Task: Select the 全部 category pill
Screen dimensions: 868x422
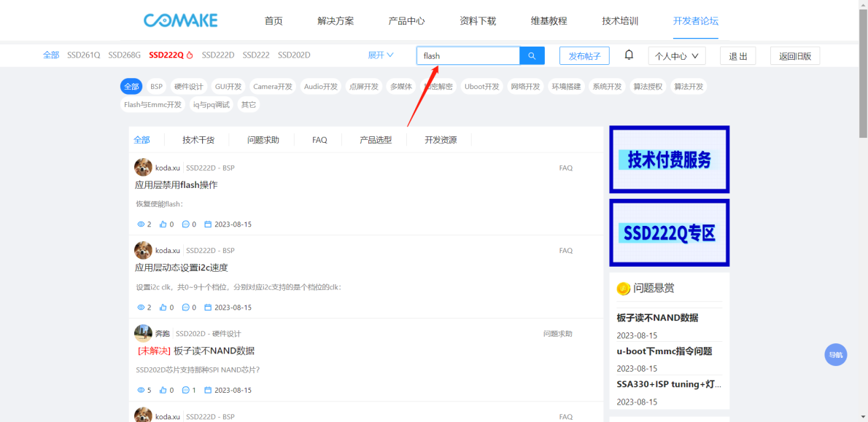Action: pyautogui.click(x=131, y=87)
